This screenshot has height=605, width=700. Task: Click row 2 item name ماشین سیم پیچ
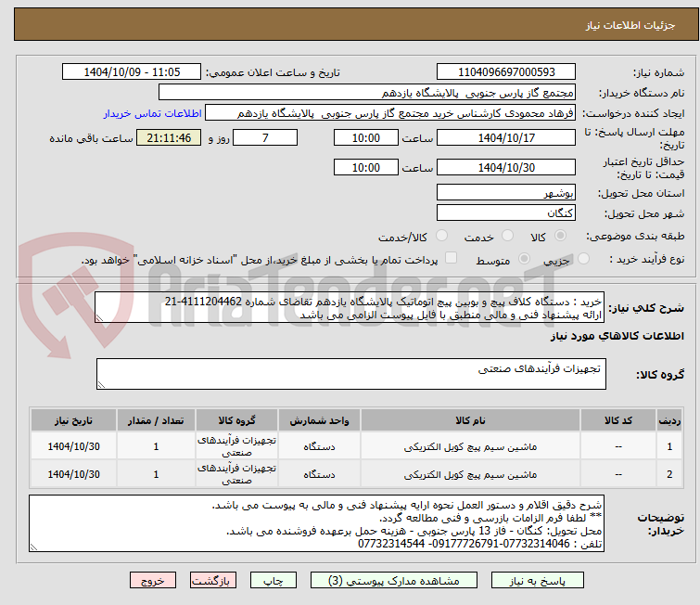coord(470,474)
